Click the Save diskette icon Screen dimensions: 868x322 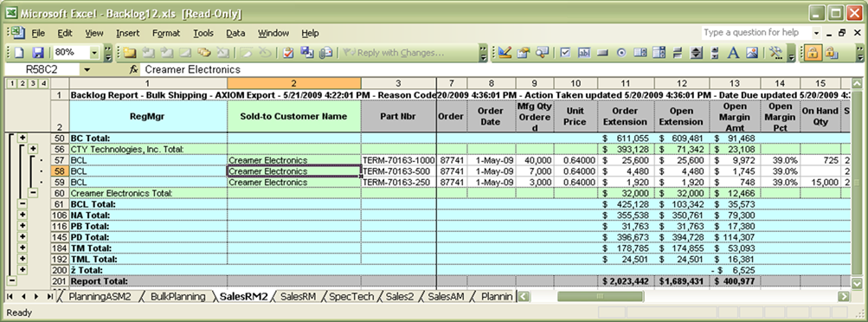point(37,53)
